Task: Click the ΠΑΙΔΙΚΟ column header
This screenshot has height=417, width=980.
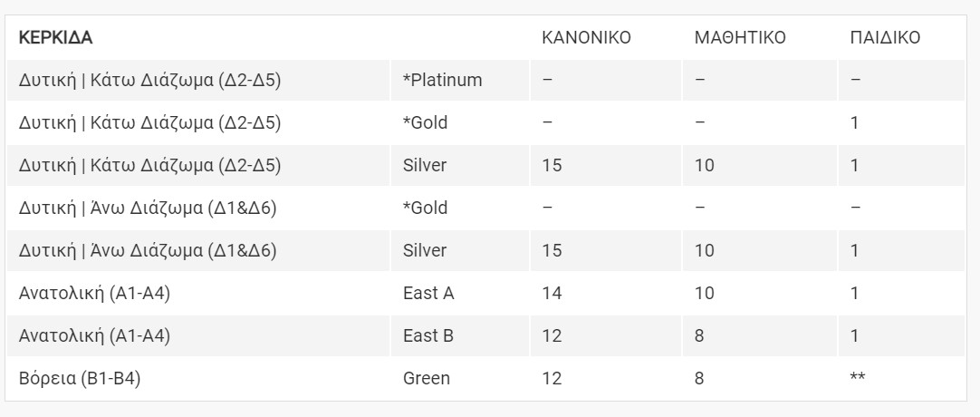Action: click(x=885, y=37)
